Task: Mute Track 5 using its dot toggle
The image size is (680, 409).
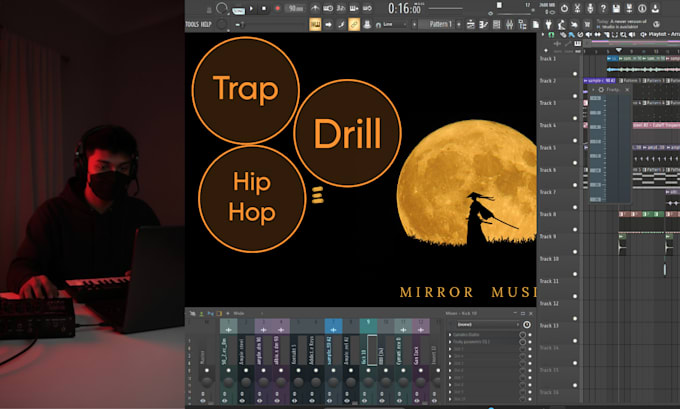Action: [575, 163]
